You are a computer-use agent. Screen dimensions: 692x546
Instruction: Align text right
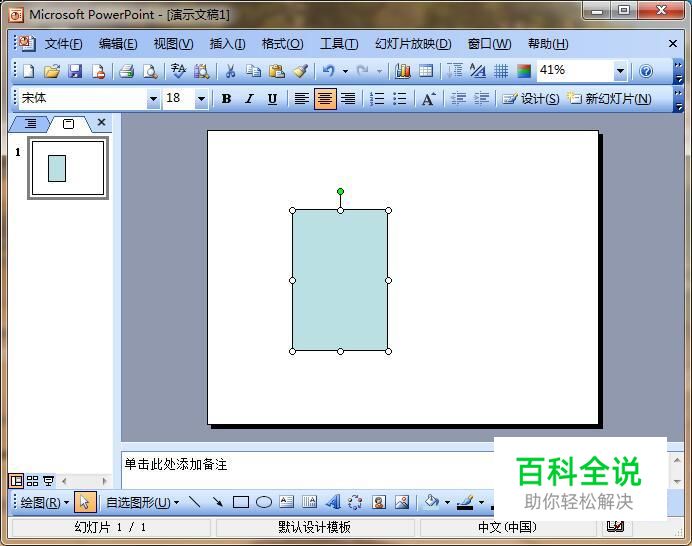pyautogui.click(x=348, y=99)
